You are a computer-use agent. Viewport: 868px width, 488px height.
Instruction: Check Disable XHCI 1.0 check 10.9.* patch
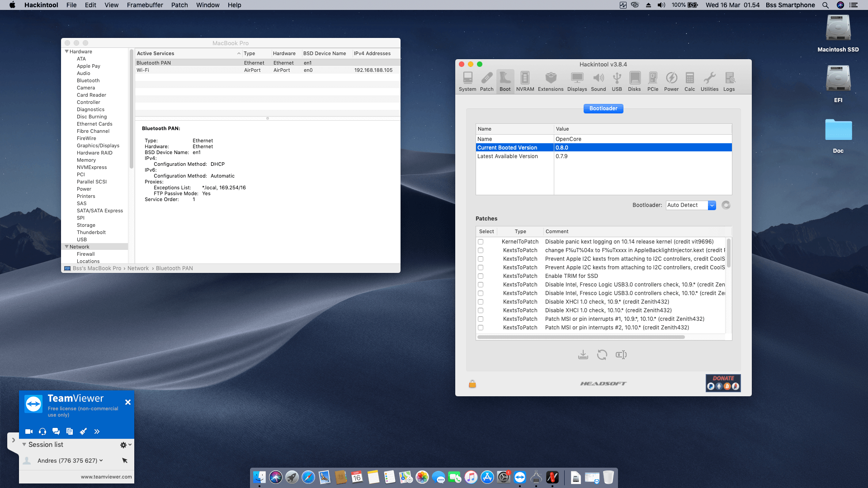481,302
